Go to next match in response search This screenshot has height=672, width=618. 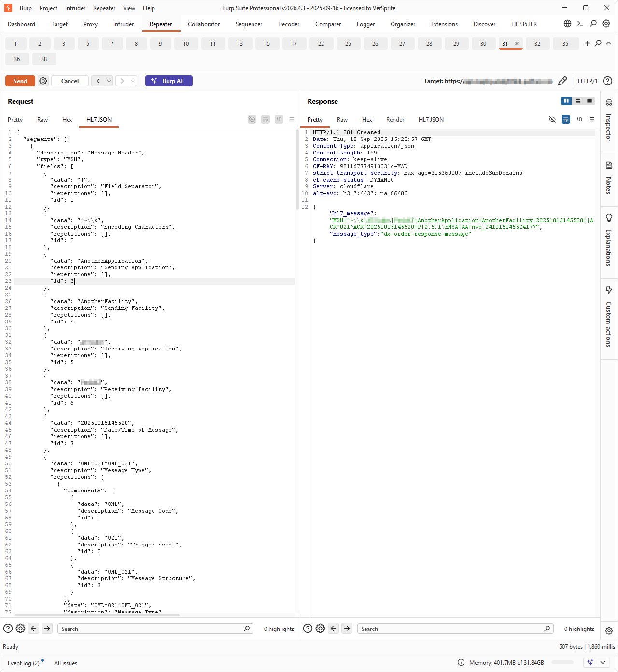(x=347, y=629)
